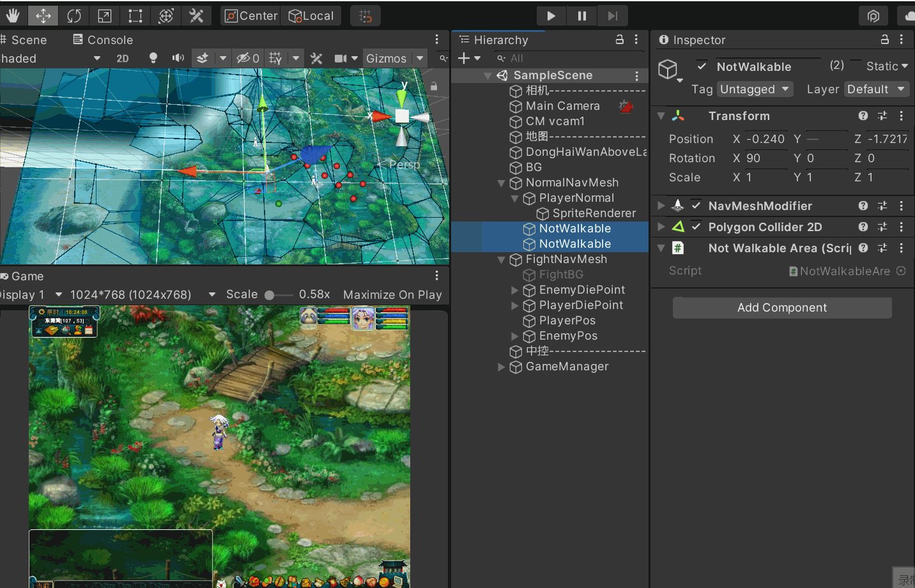
Task: Collapse the SampleScene root
Action: coord(488,75)
